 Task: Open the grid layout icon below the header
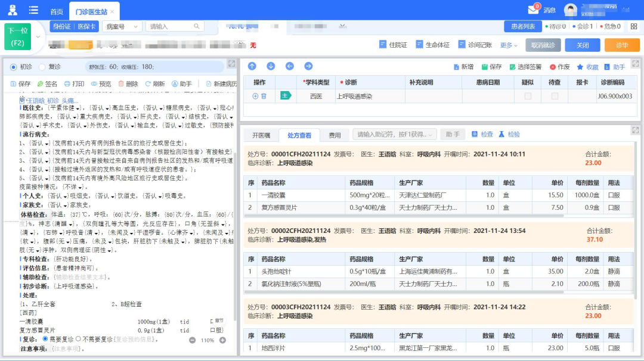pos(634,27)
